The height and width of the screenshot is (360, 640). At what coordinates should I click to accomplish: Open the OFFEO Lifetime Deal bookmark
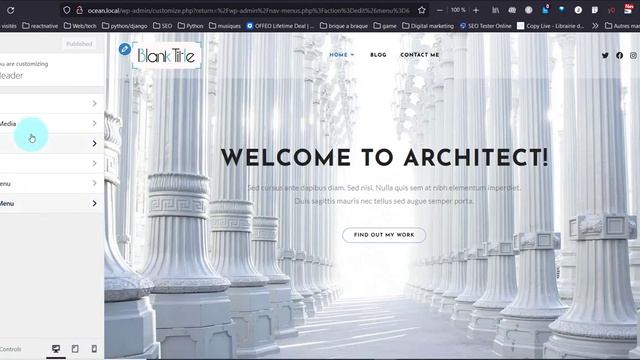pos(280,26)
